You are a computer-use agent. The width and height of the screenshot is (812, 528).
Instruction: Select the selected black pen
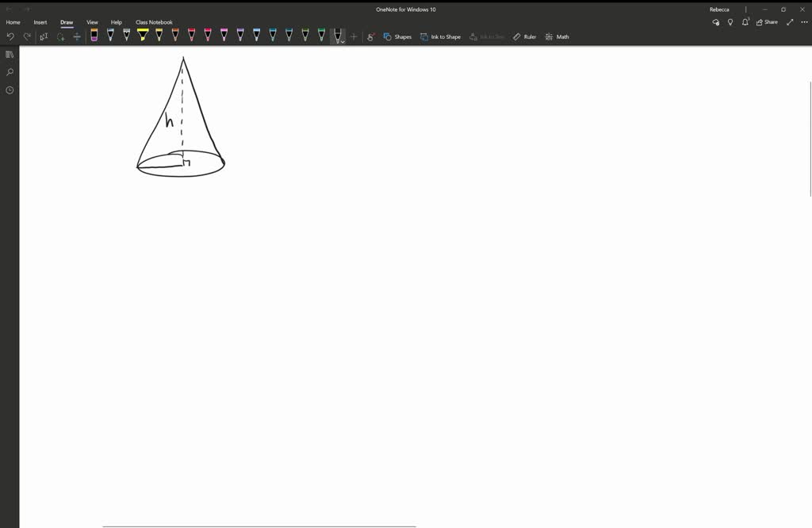click(336, 35)
